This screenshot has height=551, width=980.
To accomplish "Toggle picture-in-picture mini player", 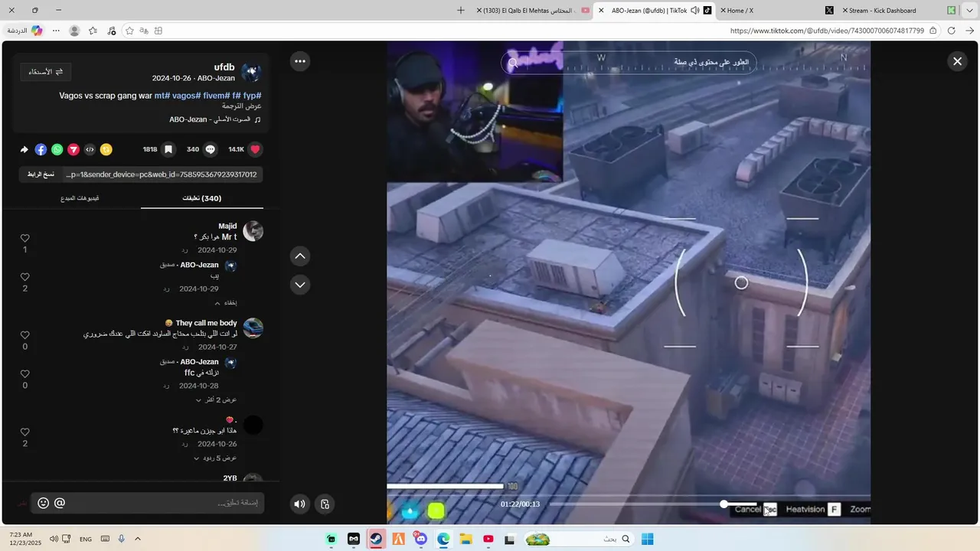I will [x=325, y=504].
